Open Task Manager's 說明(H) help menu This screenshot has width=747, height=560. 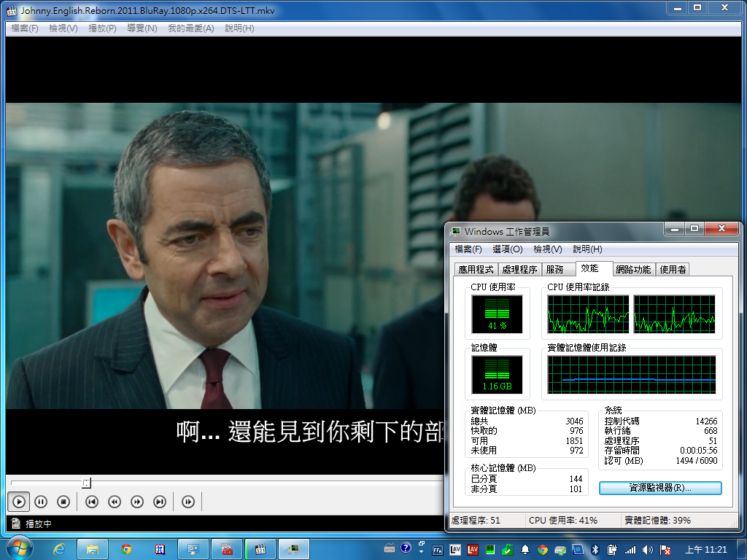[x=587, y=249]
